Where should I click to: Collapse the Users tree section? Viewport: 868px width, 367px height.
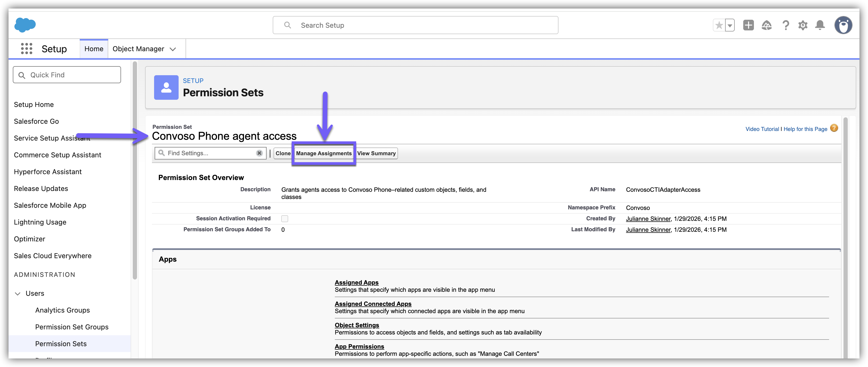pyautogui.click(x=18, y=294)
